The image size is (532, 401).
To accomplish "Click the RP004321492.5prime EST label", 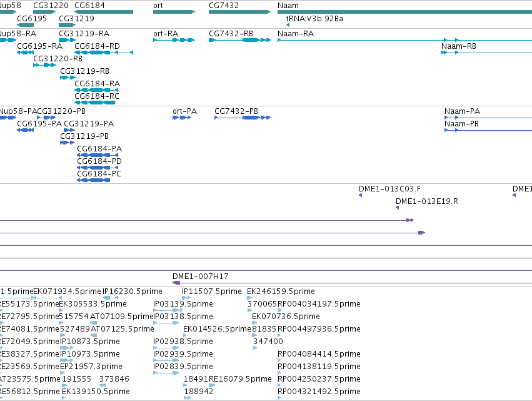I will [x=319, y=392].
